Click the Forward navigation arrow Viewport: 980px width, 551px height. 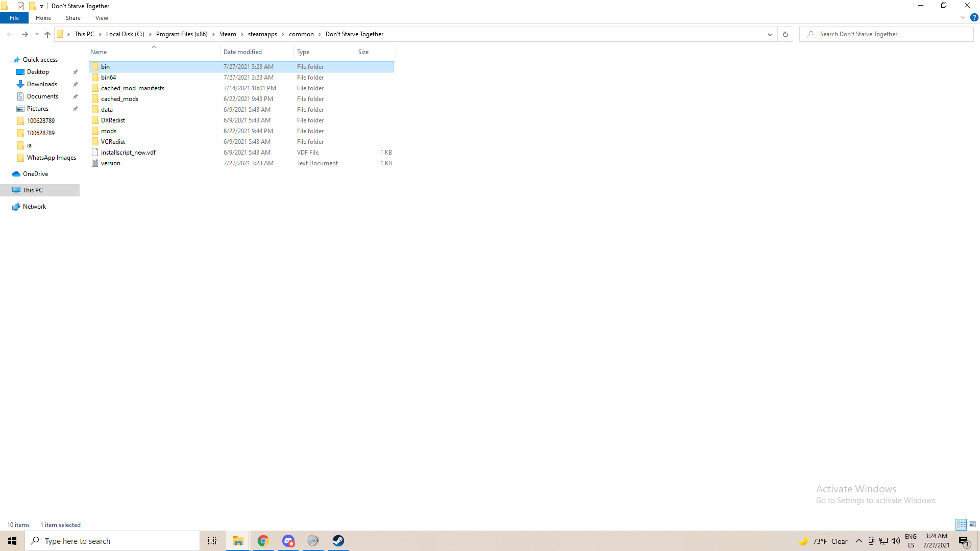tap(24, 34)
